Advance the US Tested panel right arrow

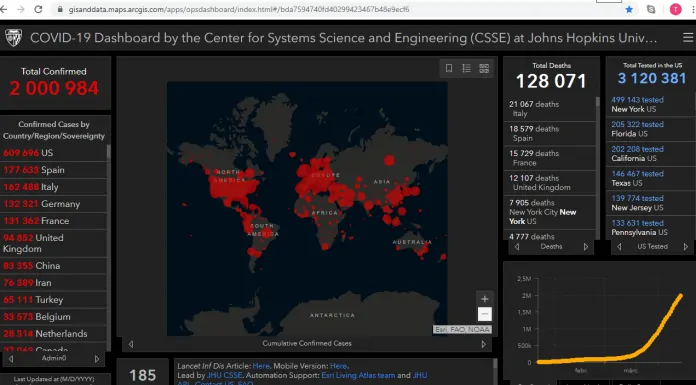coord(686,246)
